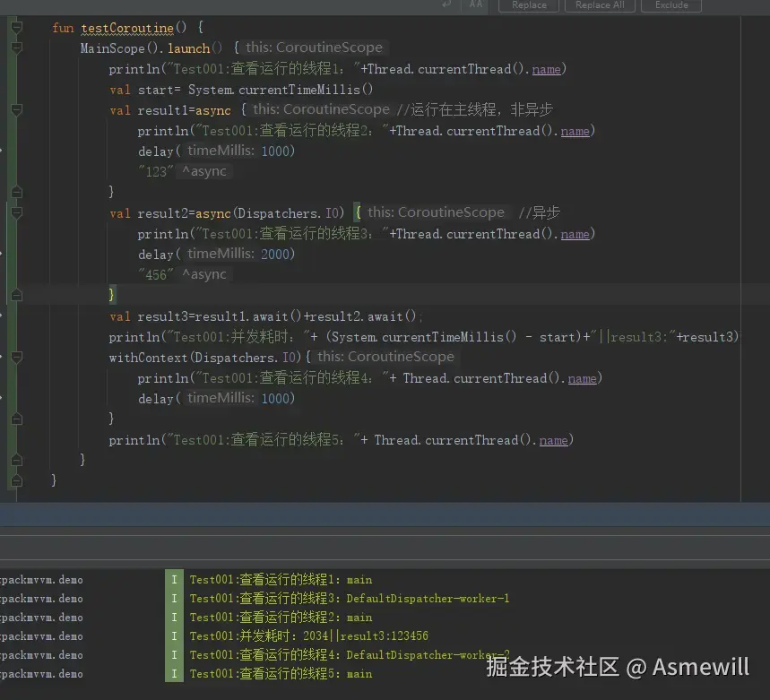Collapse the result2=async(Dispatchers.IO) block fold marker
Screen dimensions: 770x700
16,212
